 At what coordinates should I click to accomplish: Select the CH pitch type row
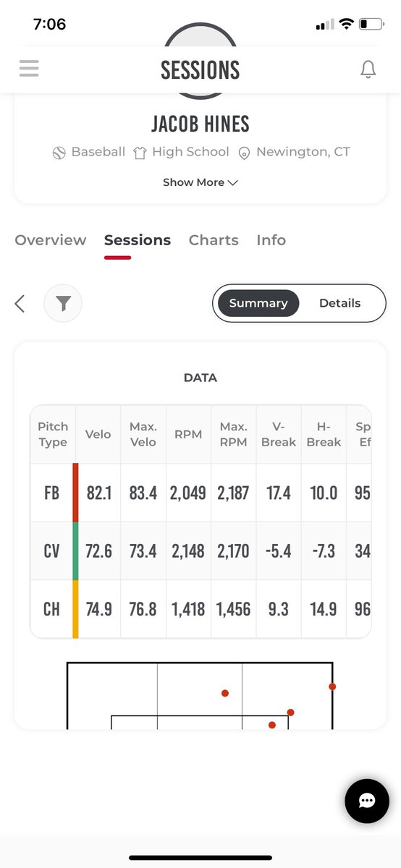pyautogui.click(x=200, y=609)
